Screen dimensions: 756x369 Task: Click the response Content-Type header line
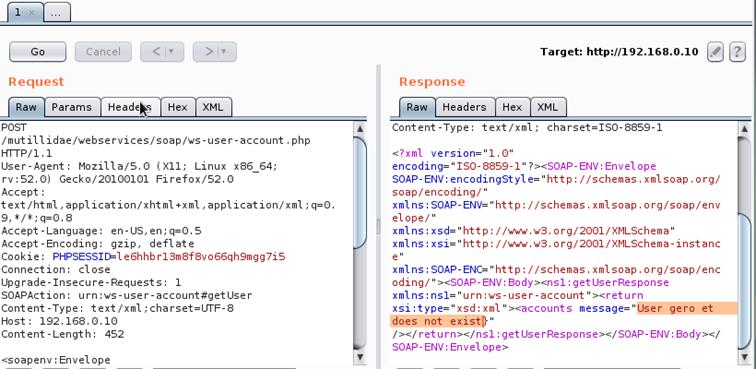pos(527,128)
